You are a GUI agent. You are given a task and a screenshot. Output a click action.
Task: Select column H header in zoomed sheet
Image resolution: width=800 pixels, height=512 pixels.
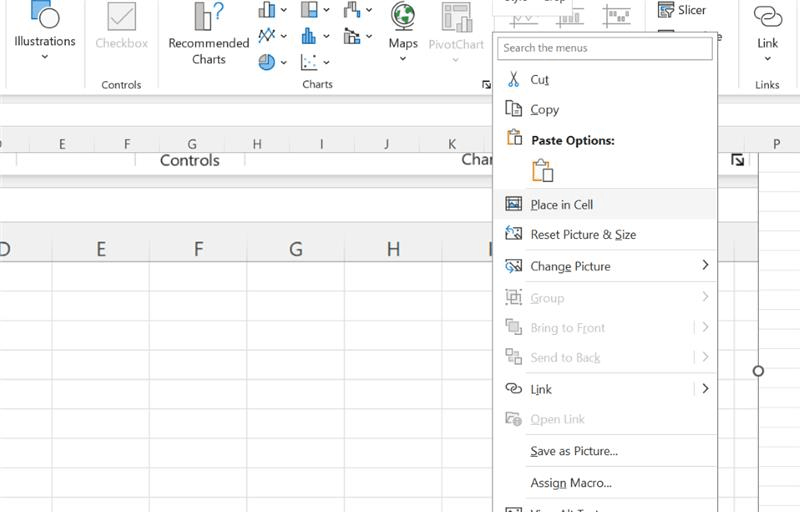pyautogui.click(x=393, y=249)
